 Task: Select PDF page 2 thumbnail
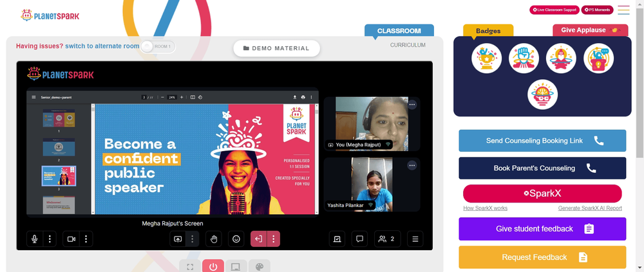[x=59, y=147]
